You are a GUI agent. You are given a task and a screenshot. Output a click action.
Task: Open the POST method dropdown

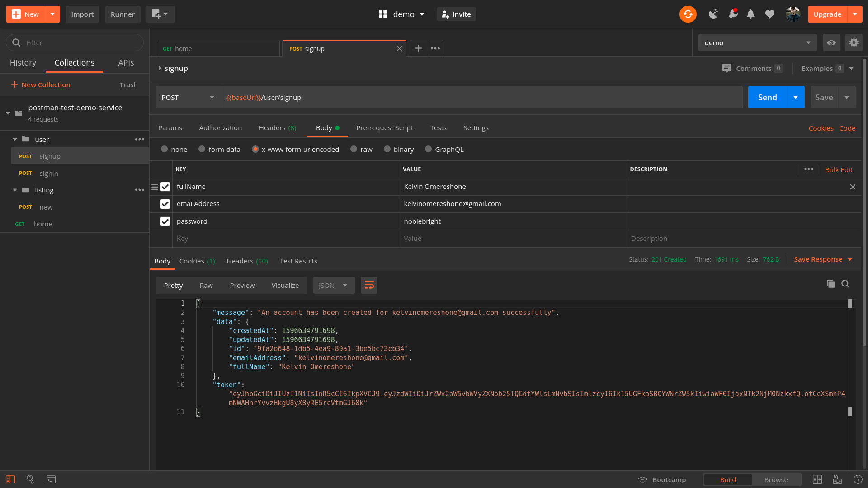tap(188, 97)
